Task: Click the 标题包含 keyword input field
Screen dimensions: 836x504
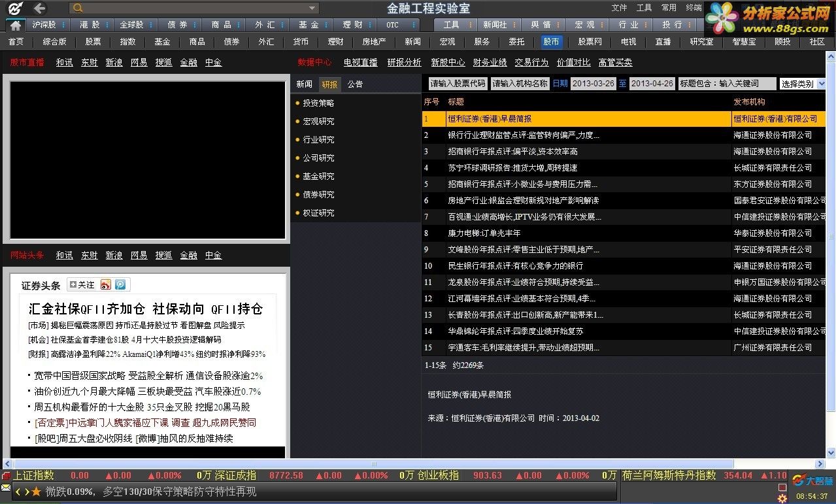Action: coord(727,84)
